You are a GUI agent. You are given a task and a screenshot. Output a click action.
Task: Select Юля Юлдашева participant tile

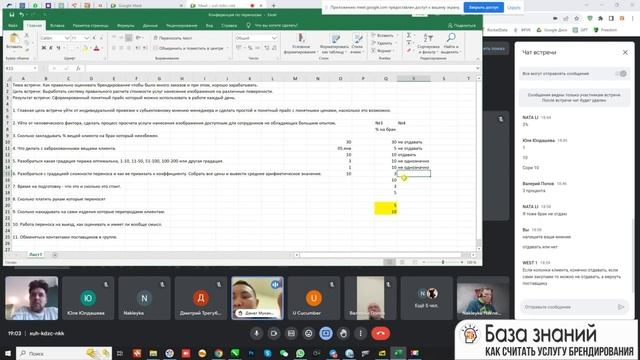(88, 298)
